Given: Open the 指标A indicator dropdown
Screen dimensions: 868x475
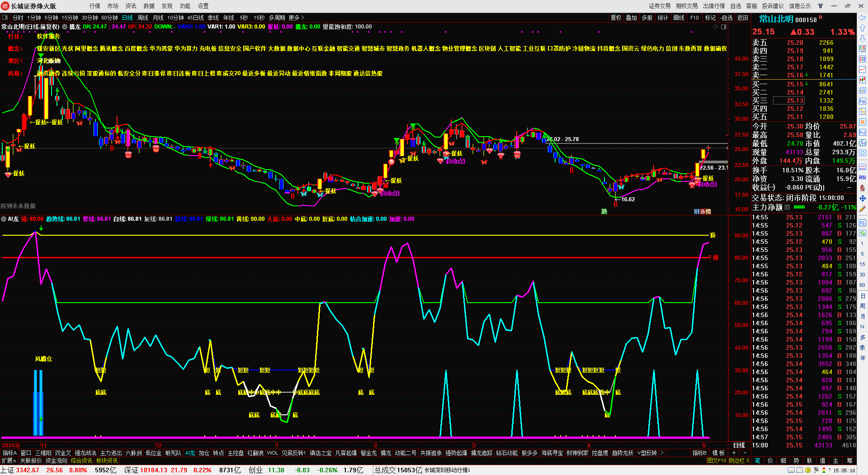Looking at the screenshot, I should click(9, 453).
